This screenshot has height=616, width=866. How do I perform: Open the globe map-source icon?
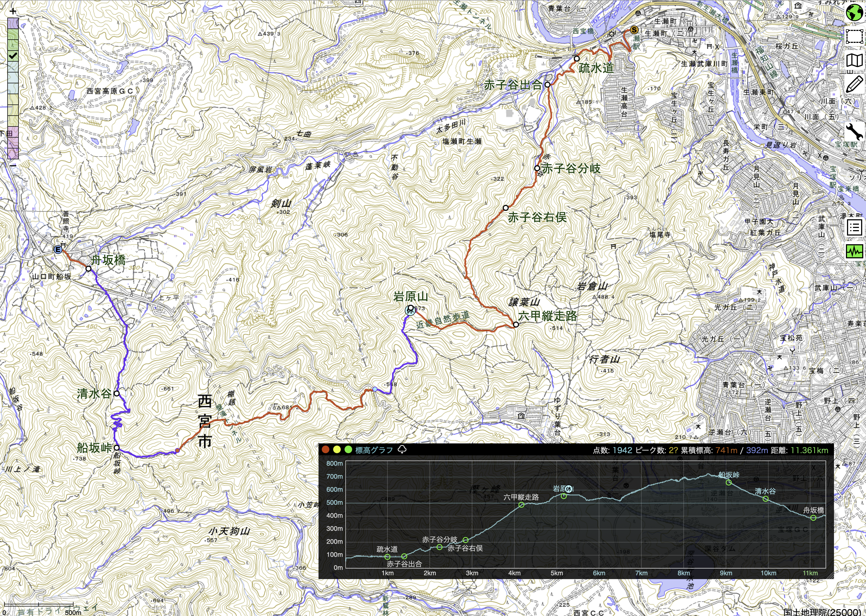point(854,13)
